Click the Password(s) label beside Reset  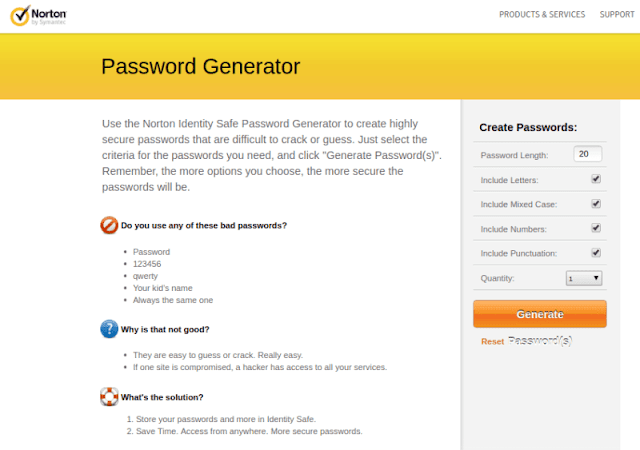pos(540,341)
